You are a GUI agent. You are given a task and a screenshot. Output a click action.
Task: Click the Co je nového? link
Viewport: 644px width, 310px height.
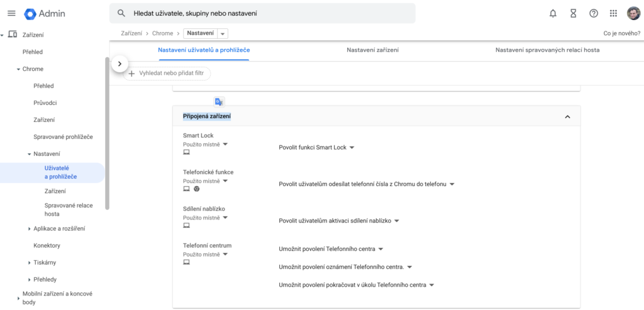(x=621, y=33)
